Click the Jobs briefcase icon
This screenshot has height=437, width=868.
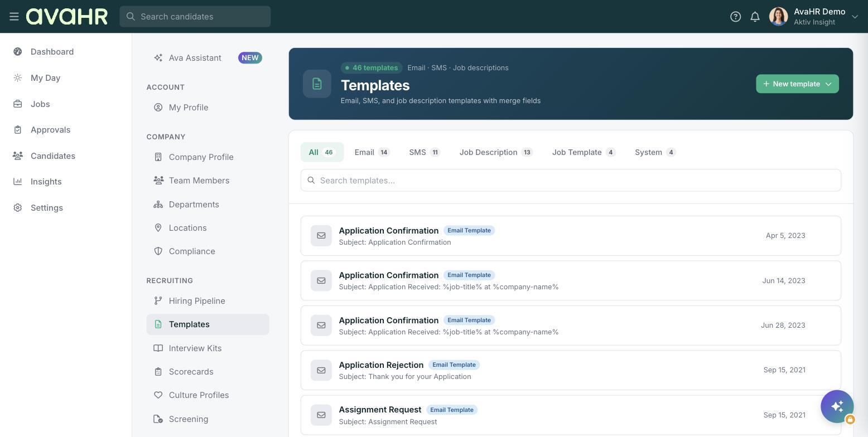point(18,104)
